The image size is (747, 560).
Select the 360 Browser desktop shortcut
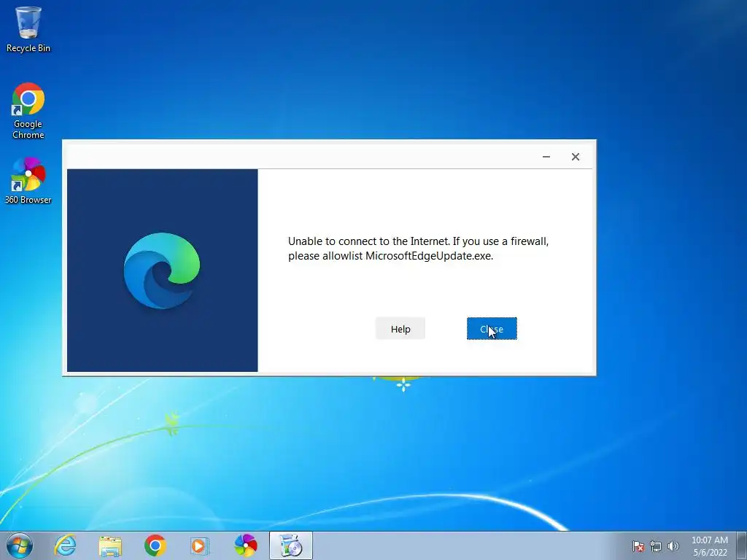click(x=28, y=181)
